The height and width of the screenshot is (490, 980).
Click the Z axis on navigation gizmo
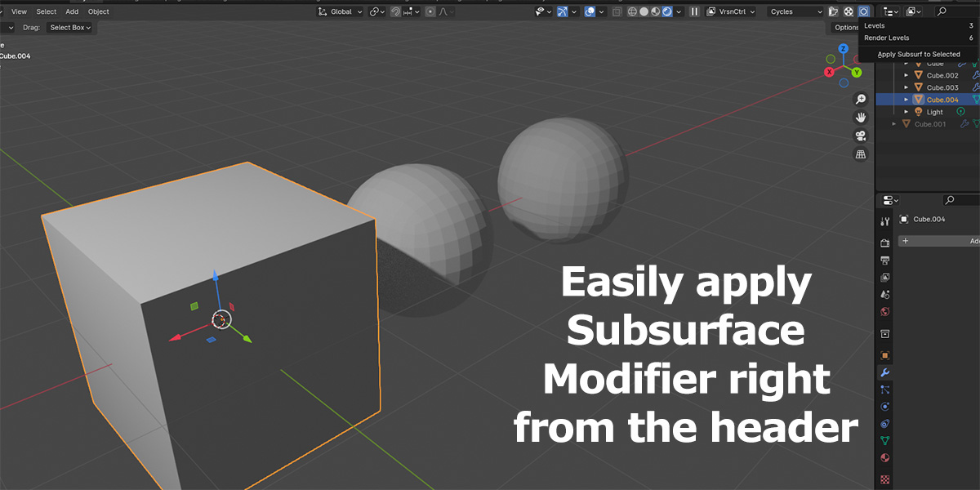844,49
